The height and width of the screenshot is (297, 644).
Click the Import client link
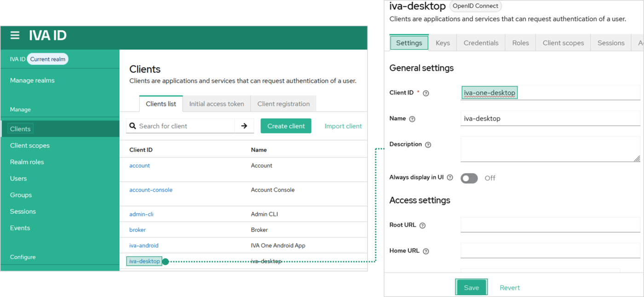point(343,126)
